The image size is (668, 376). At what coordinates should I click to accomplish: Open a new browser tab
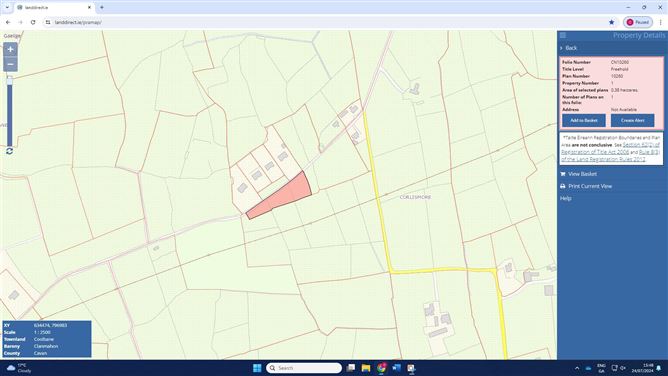[102, 7]
